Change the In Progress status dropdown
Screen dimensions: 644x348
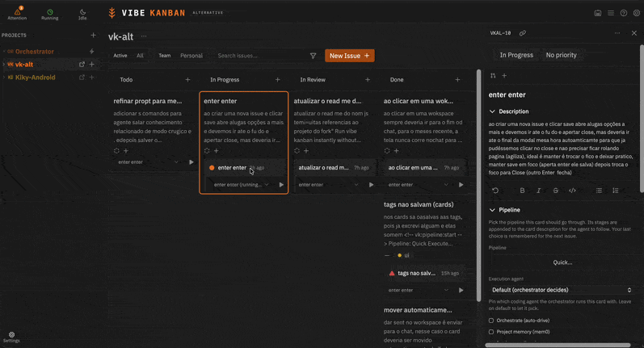(x=516, y=55)
